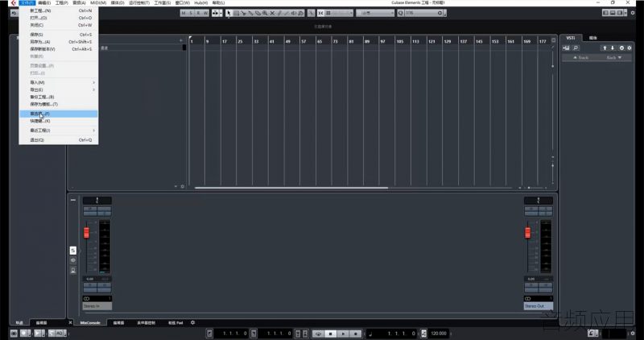Open the VSTi panel settings gear
The image size is (644, 340).
pos(630,48)
